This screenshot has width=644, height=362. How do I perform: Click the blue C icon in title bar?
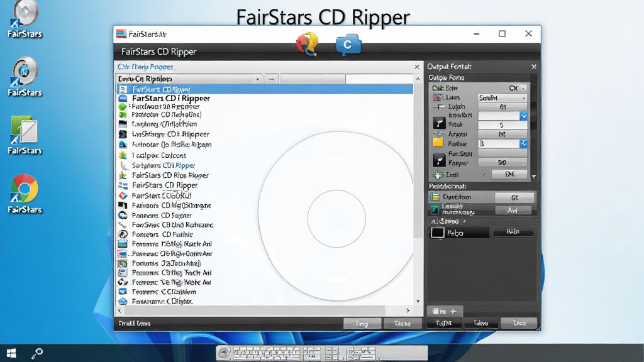348,45
